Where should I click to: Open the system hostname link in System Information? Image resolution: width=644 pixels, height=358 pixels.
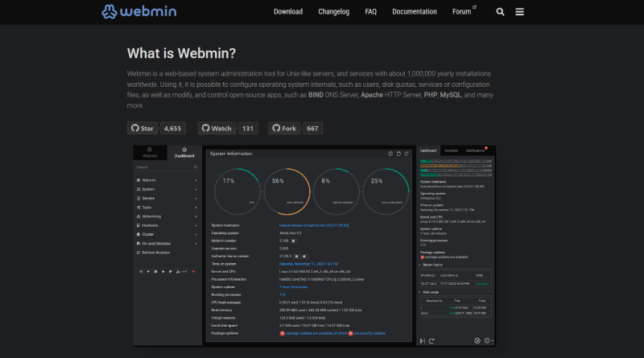click(x=314, y=225)
